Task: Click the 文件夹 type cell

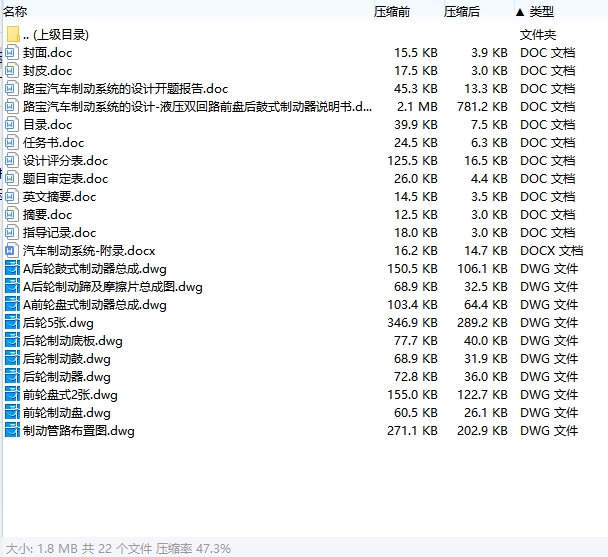Action: 538,35
